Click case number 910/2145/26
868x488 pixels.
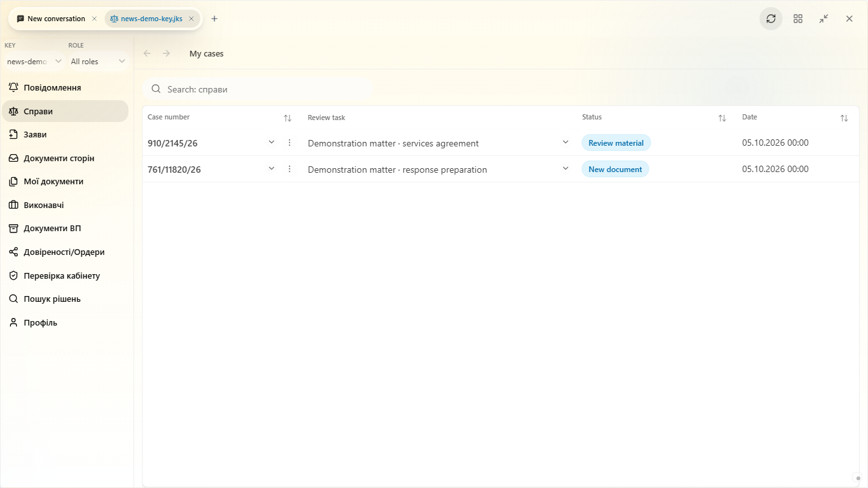(173, 143)
